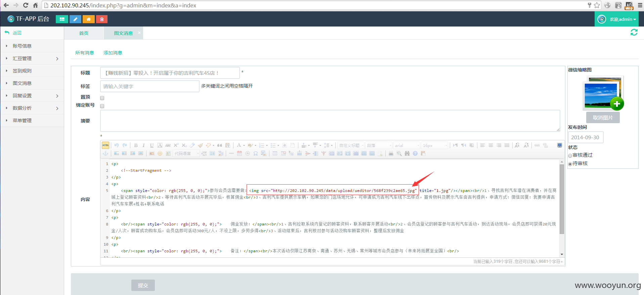The height and width of the screenshot is (295, 644).
Task: Click the Underline formatting icon
Action: click(x=152, y=145)
